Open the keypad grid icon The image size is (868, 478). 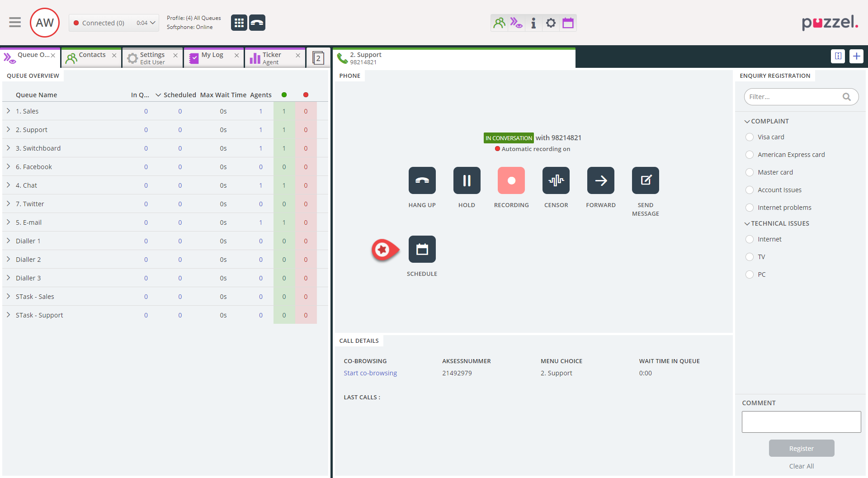click(x=239, y=23)
